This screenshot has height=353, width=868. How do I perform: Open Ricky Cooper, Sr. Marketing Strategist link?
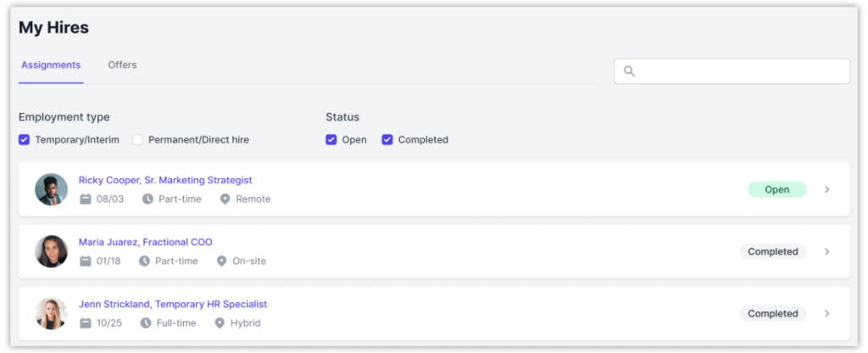165,180
